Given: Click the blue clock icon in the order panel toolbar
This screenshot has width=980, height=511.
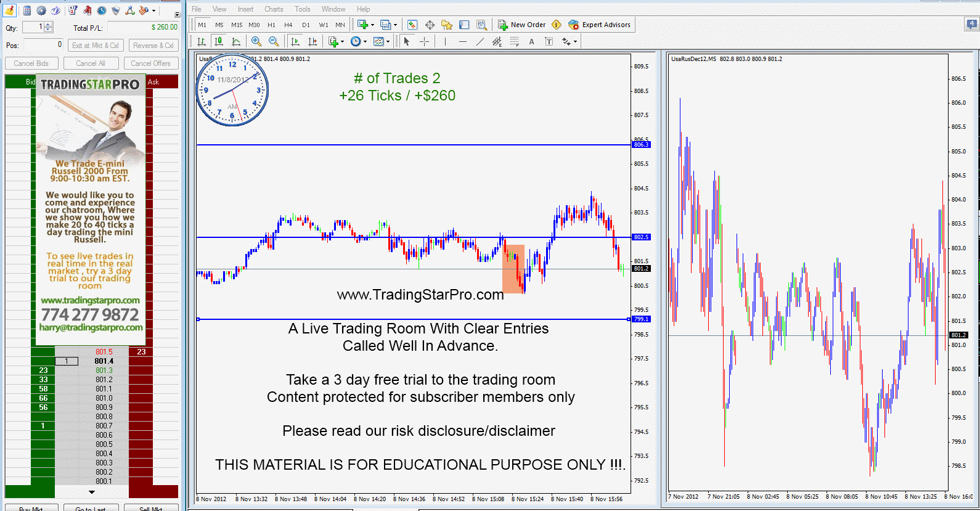Looking at the screenshot, I should point(102,10).
